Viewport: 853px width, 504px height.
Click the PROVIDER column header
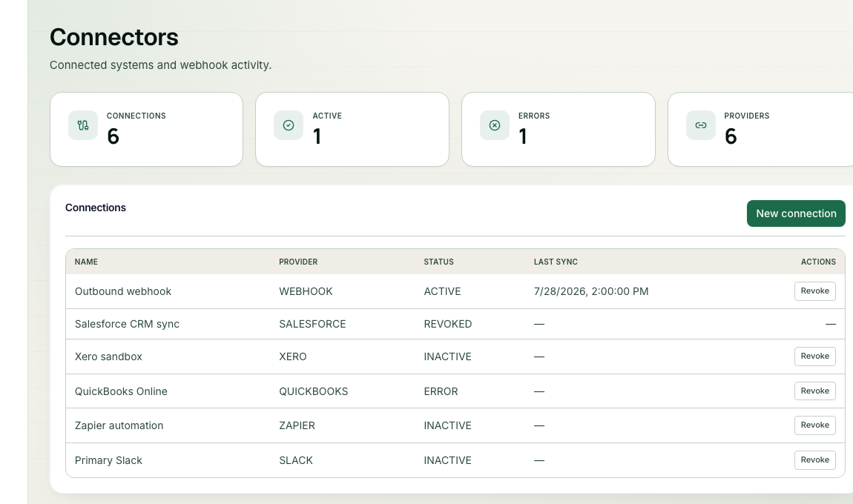pyautogui.click(x=298, y=262)
